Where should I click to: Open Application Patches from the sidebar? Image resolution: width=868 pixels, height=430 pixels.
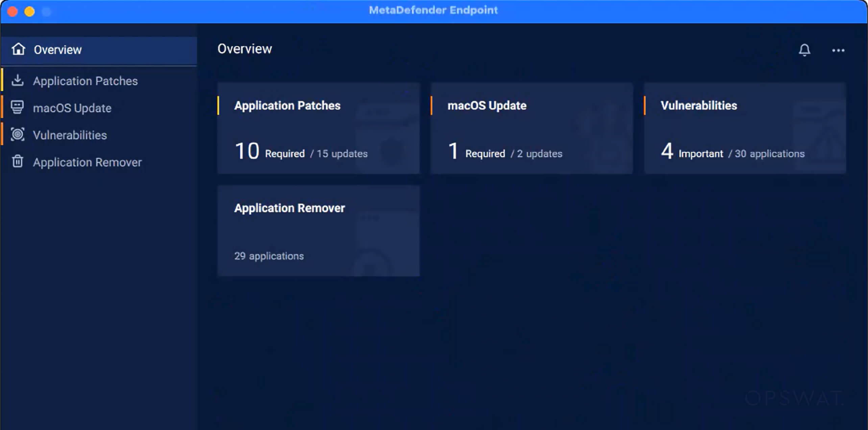pyautogui.click(x=86, y=81)
